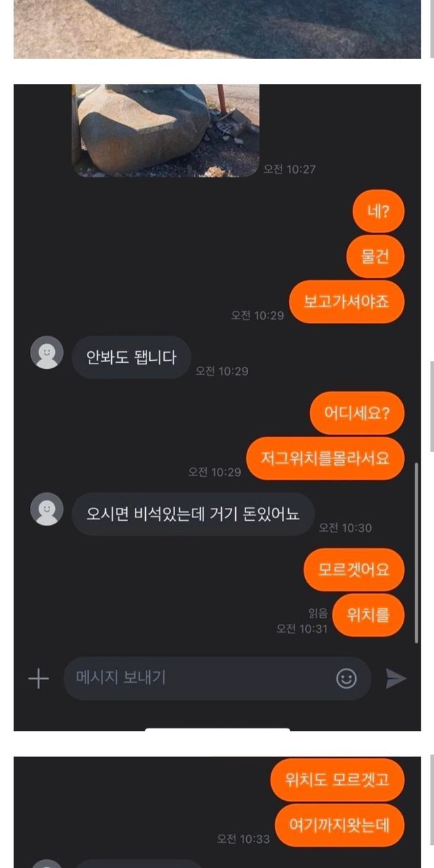Tap the 위치도 모르겟고 message bubble
This screenshot has width=434, height=868.
click(x=338, y=780)
